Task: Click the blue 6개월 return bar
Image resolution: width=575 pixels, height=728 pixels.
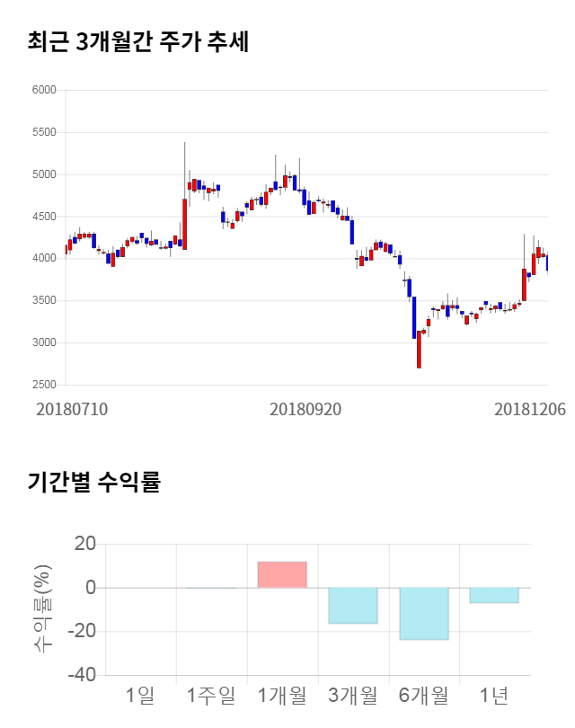Action: pos(424,613)
